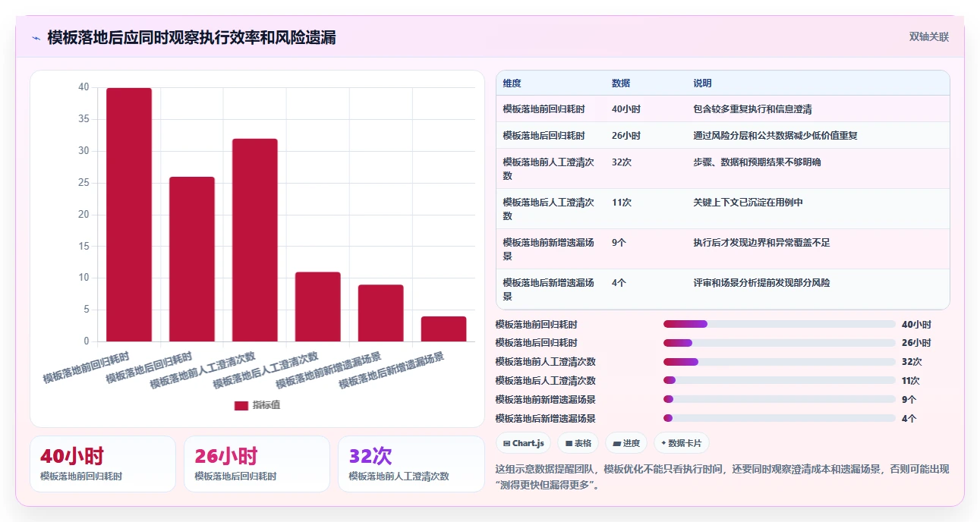The width and height of the screenshot is (980, 522).
Task: Click the 4个 value beside its progress bar
Action: (909, 418)
